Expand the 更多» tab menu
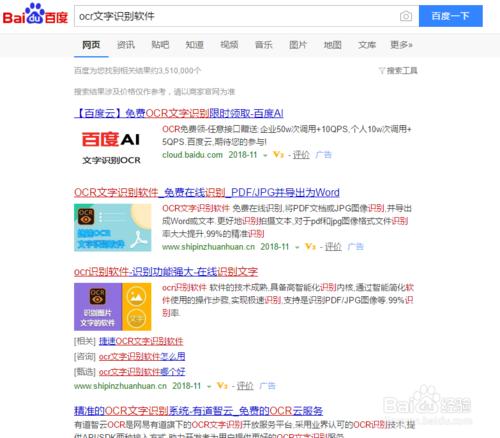Viewport: 500px width, 438px height. coord(402,45)
